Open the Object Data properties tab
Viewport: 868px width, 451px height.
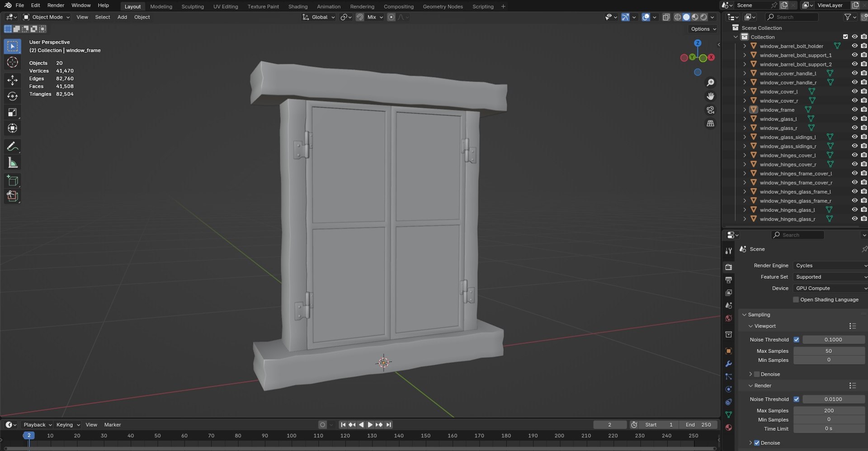point(728,415)
